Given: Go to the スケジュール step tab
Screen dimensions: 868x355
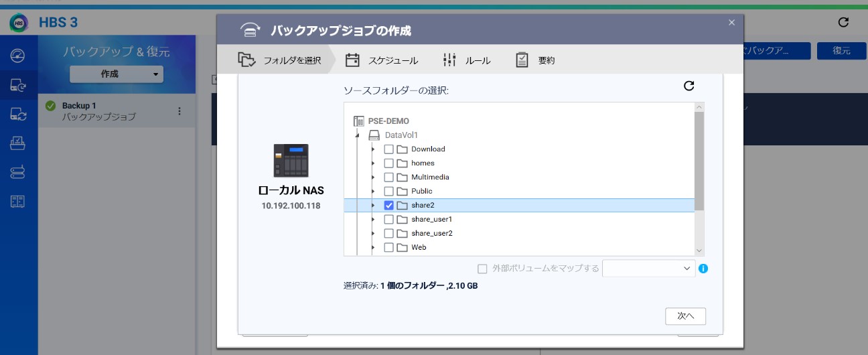Looking at the screenshot, I should (x=382, y=60).
